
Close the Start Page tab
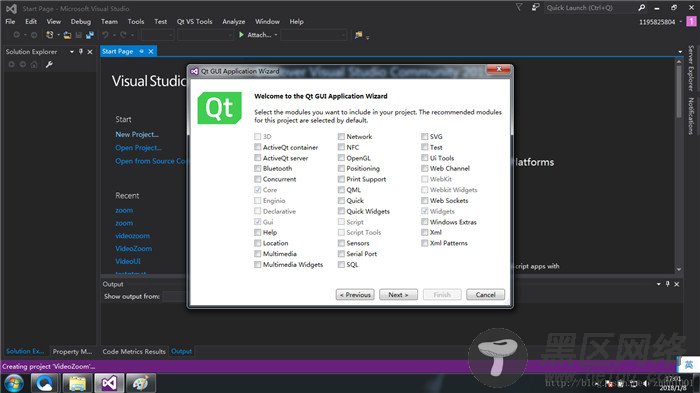[151, 51]
